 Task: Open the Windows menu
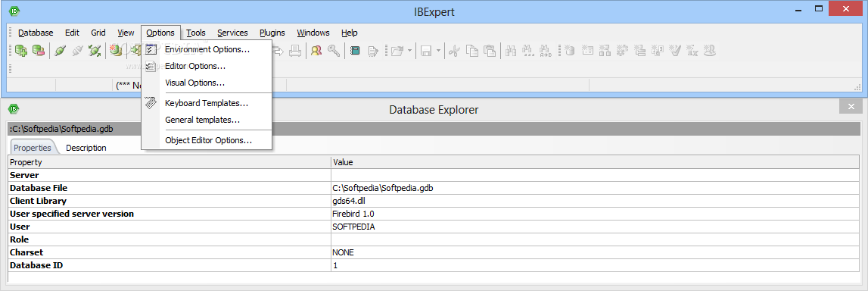[313, 33]
